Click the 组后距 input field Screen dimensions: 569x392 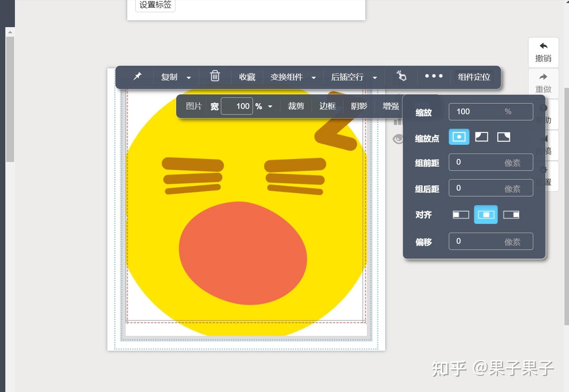(491, 188)
